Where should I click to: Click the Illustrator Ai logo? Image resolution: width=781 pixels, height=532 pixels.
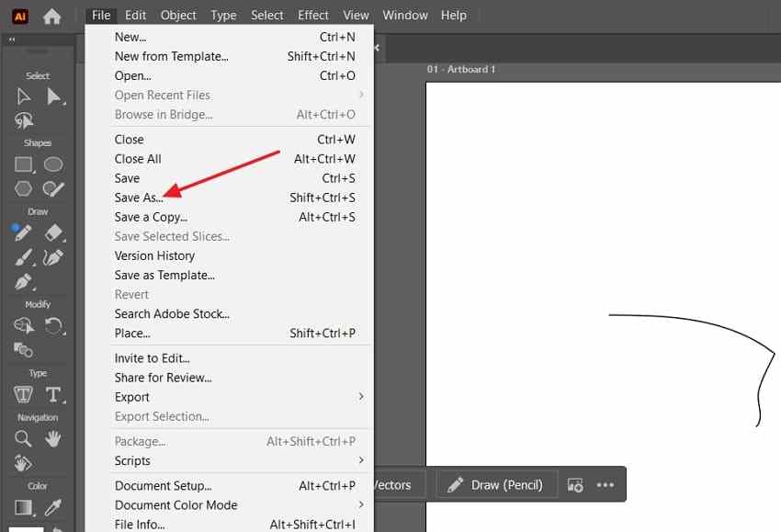[x=20, y=17]
